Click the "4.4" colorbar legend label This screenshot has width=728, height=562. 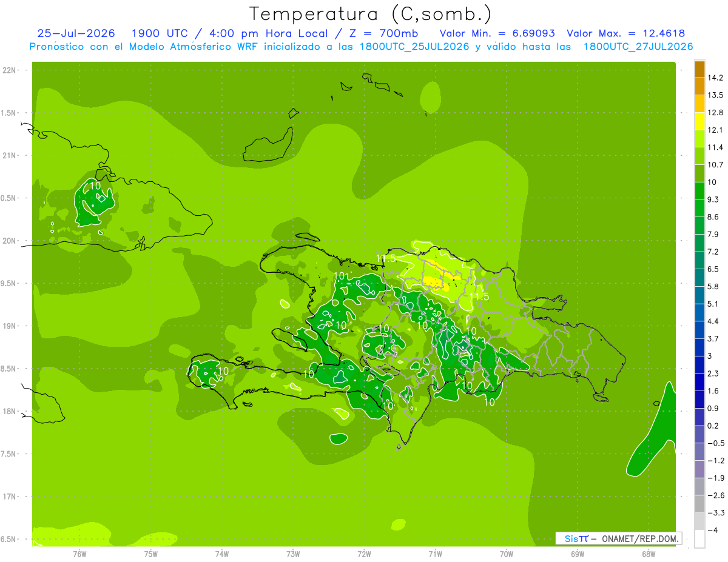(x=713, y=321)
